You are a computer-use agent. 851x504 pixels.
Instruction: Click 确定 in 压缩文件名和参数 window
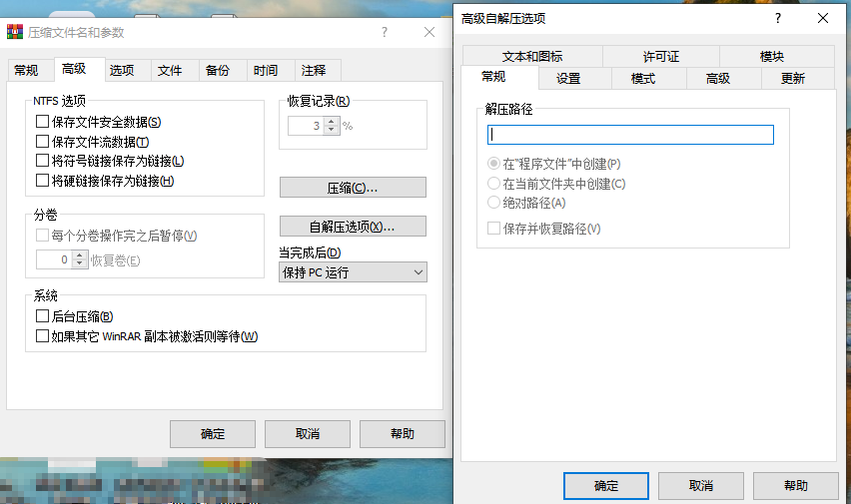pos(212,433)
